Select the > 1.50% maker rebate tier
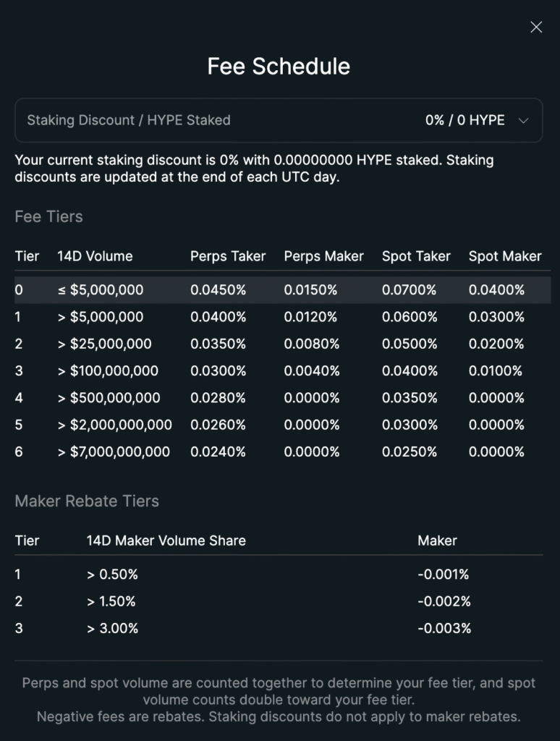The image size is (560, 741). coord(111,601)
